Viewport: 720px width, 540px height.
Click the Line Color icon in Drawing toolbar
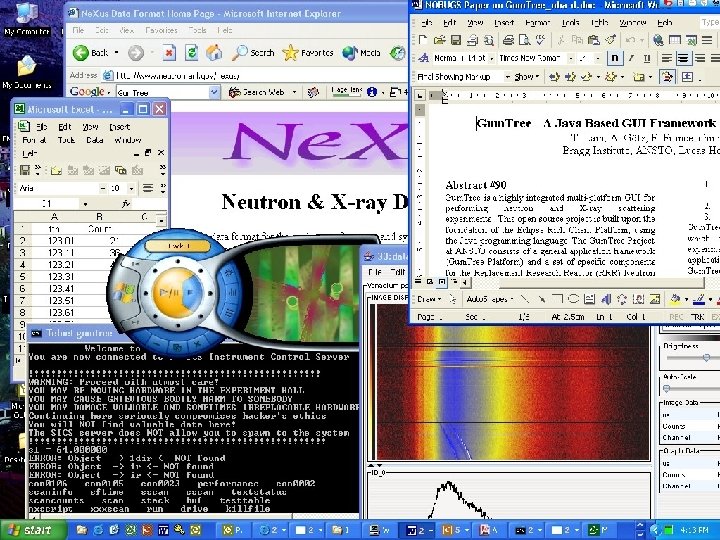click(x=698, y=299)
